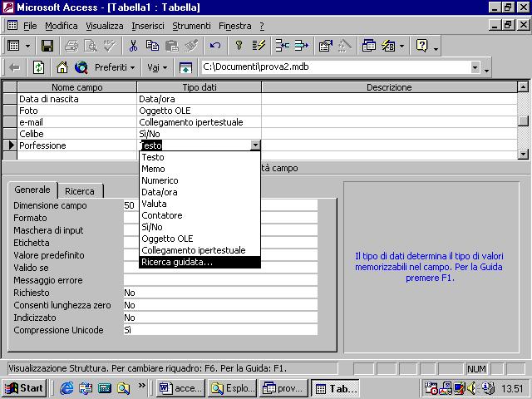This screenshot has width=532, height=399.
Task: Choose Numerico data type from list
Action: pos(199,180)
